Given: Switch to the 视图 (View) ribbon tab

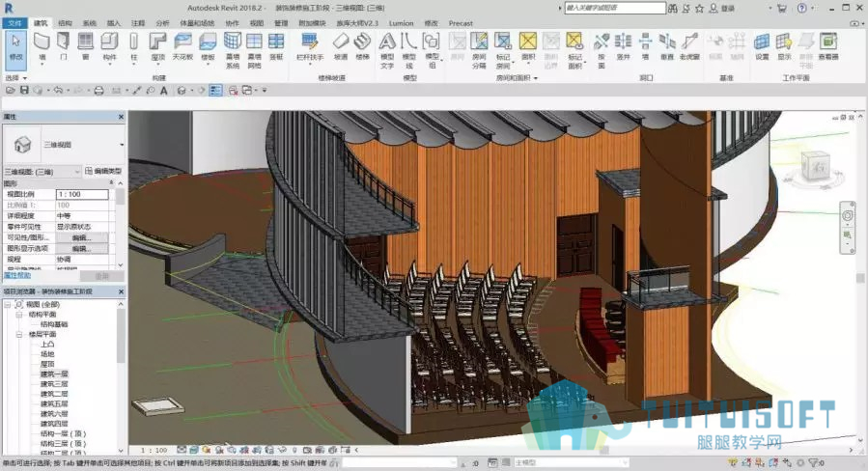Looking at the screenshot, I should [x=257, y=23].
